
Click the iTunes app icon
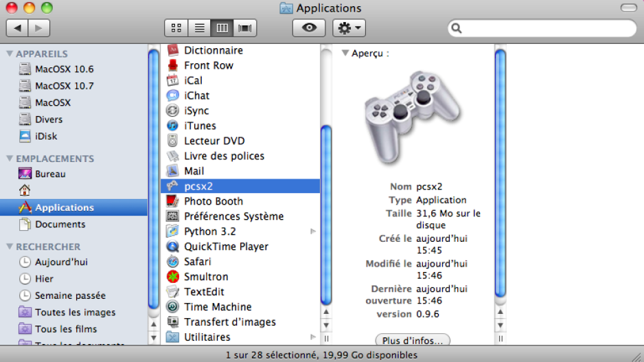coord(173,126)
